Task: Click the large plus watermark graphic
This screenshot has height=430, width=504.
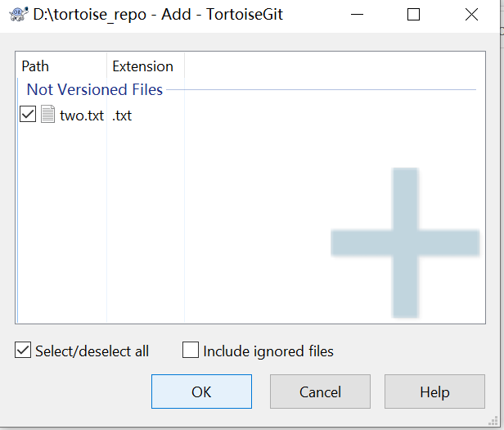Action: coord(405,243)
